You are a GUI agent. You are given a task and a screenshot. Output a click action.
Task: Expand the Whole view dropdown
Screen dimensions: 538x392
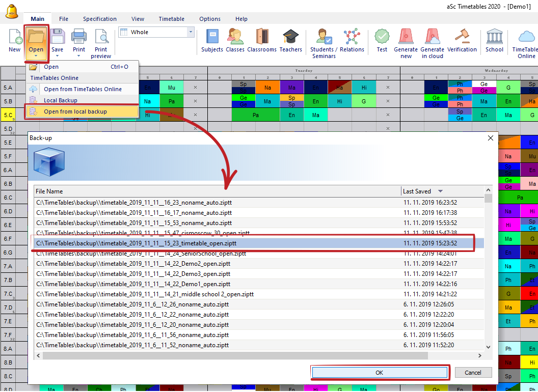pyautogui.click(x=191, y=32)
